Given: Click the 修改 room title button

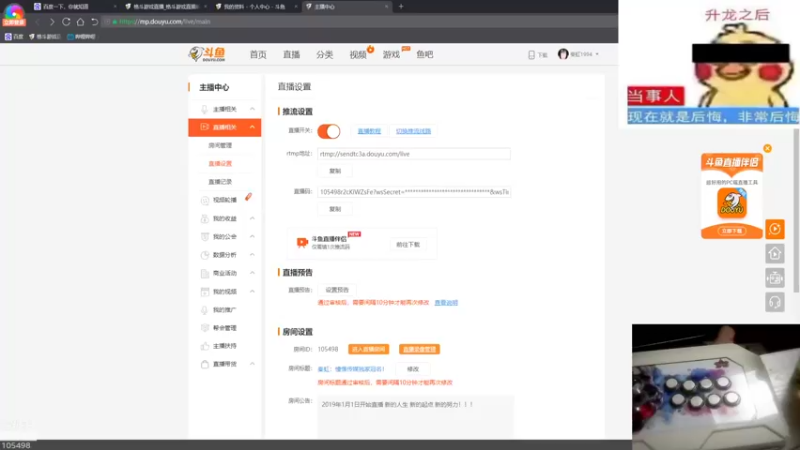Looking at the screenshot, I should click(413, 369).
